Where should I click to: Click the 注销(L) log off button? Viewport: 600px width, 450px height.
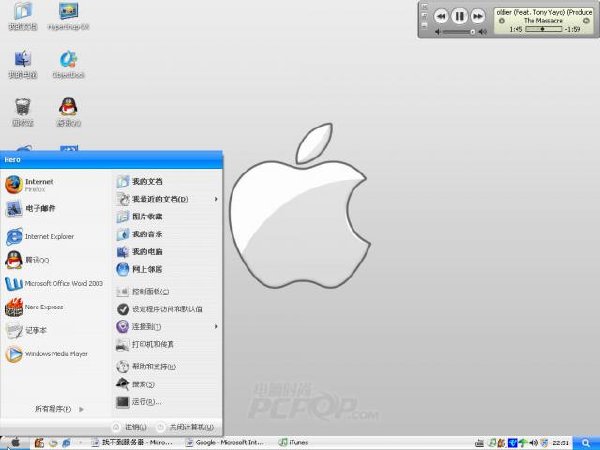130,427
